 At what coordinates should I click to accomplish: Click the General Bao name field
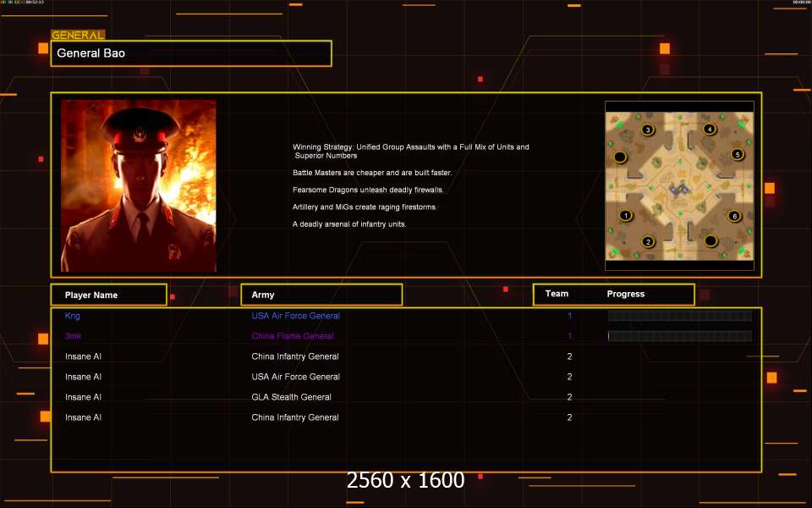click(191, 53)
